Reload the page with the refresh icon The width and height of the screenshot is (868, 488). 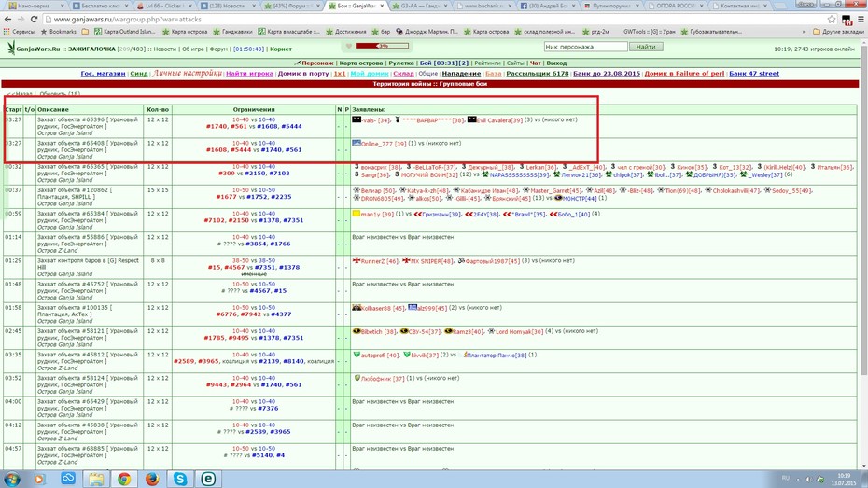(34, 19)
